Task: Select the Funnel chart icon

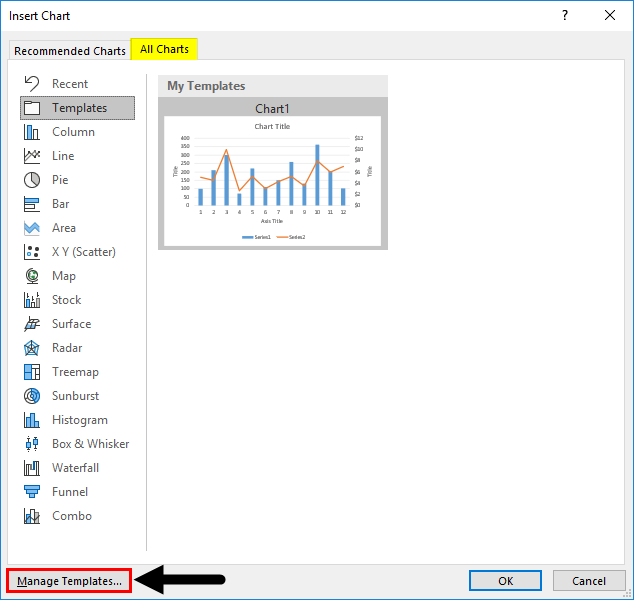Action: [32, 492]
